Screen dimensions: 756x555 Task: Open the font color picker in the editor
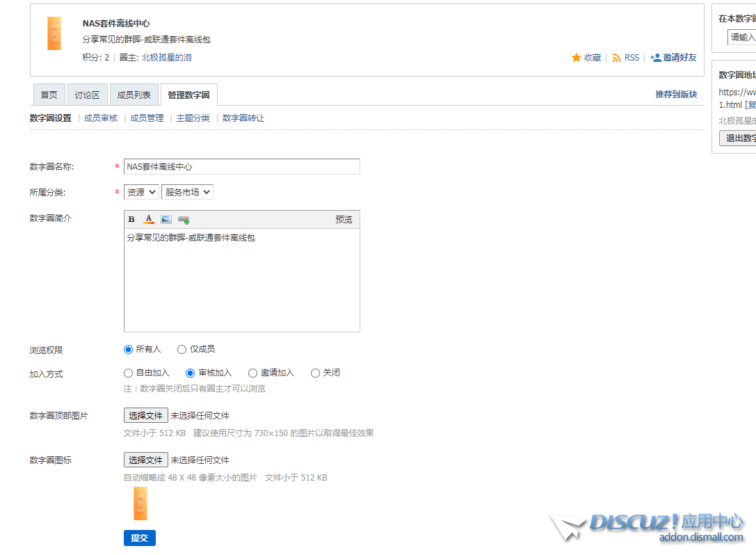click(149, 219)
